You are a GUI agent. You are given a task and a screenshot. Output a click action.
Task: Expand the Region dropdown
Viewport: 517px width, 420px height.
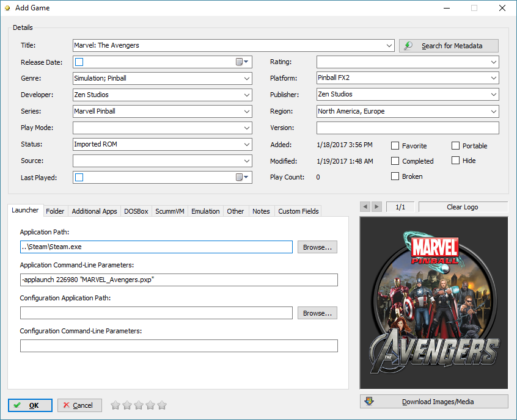pos(494,111)
